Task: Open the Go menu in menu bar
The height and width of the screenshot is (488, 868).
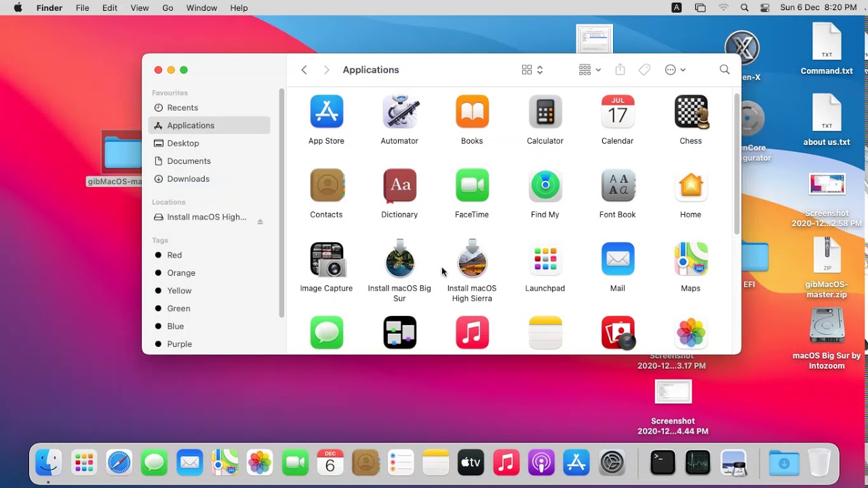Action: point(167,7)
